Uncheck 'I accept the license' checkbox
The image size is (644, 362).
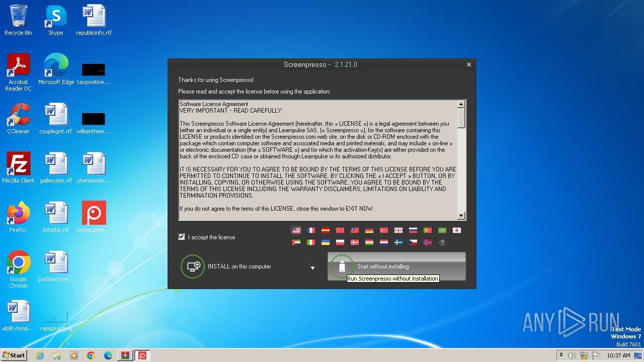182,237
